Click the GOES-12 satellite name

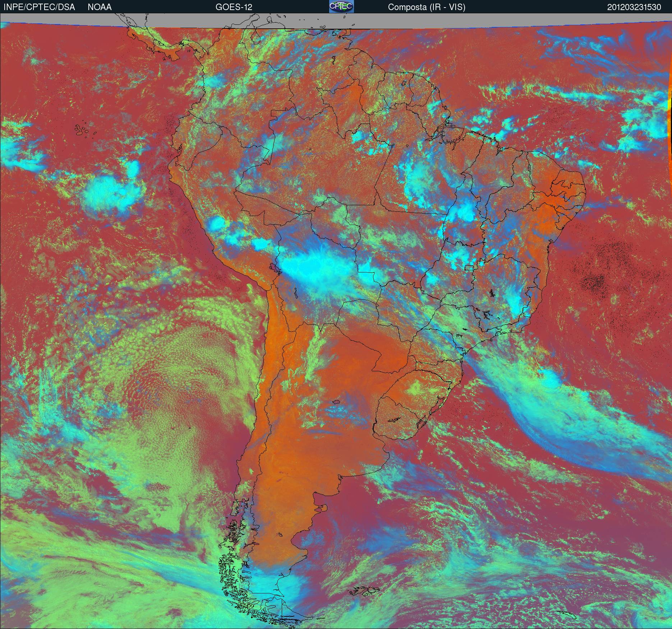[x=234, y=7]
